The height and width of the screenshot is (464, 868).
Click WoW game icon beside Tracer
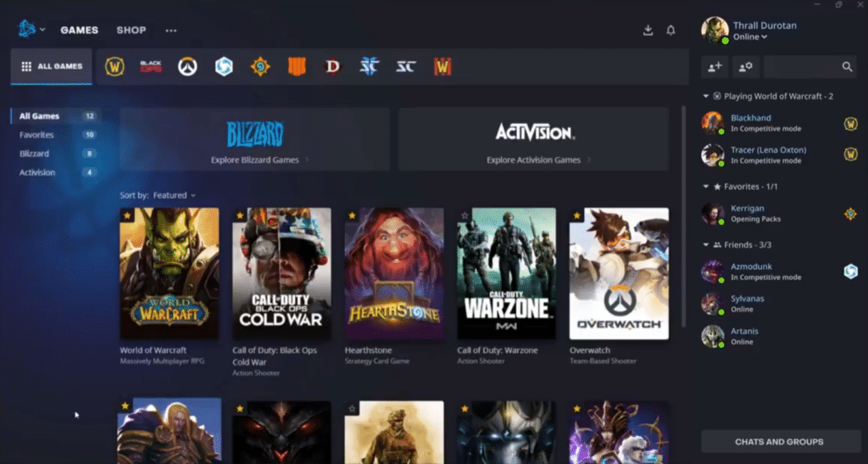(850, 155)
